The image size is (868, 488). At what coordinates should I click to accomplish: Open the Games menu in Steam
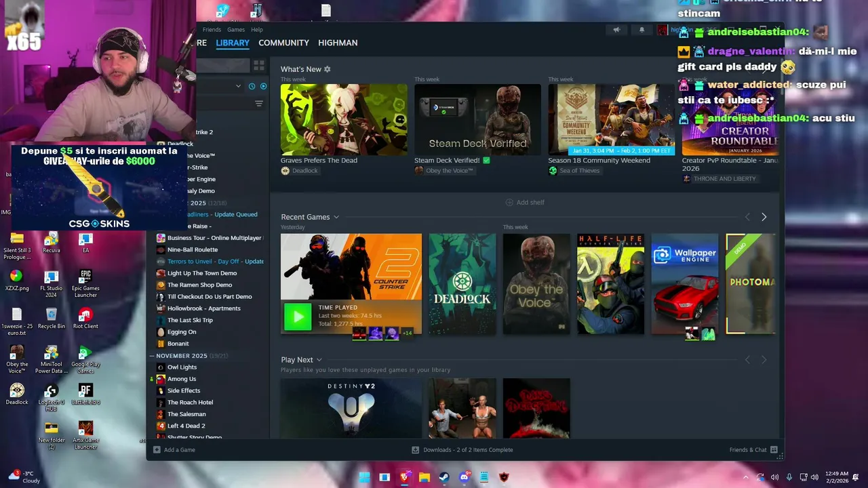point(236,30)
